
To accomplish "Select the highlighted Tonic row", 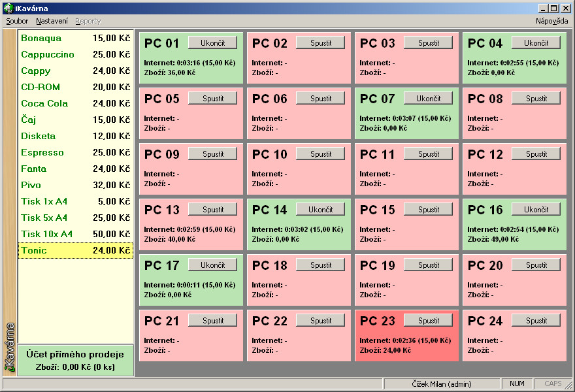I will pos(76,250).
